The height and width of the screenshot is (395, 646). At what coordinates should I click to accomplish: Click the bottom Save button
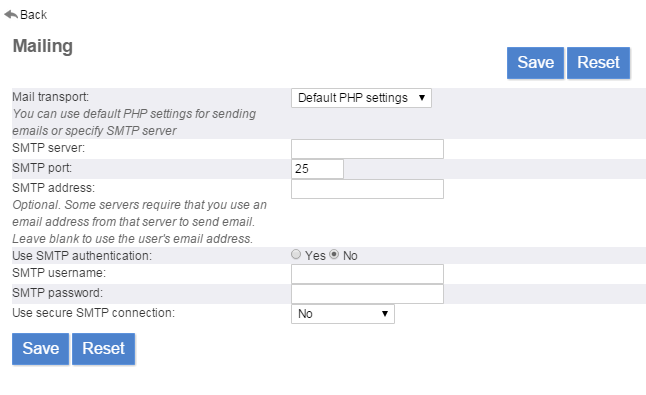(x=40, y=348)
